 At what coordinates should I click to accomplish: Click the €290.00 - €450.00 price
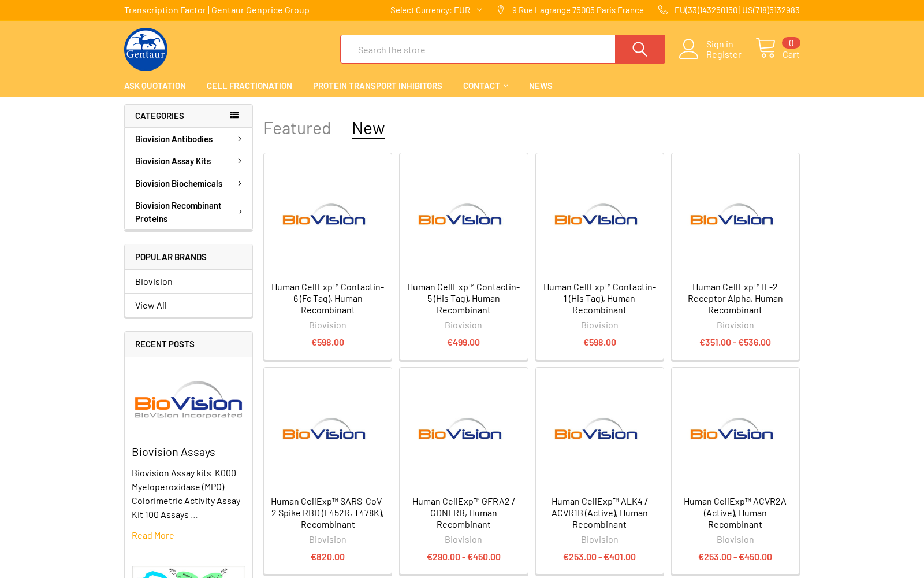click(463, 557)
